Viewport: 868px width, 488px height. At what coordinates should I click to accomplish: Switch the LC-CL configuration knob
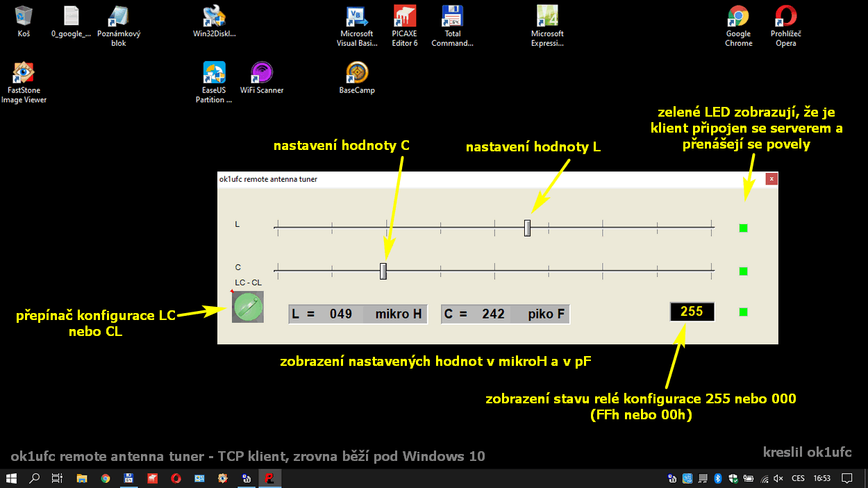tap(247, 306)
